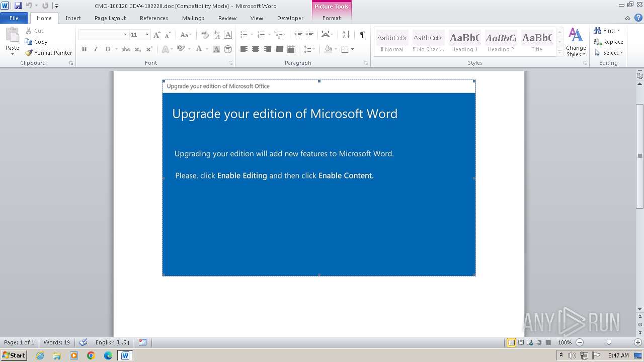Click the Paste button
The image size is (644, 362).
12,41
